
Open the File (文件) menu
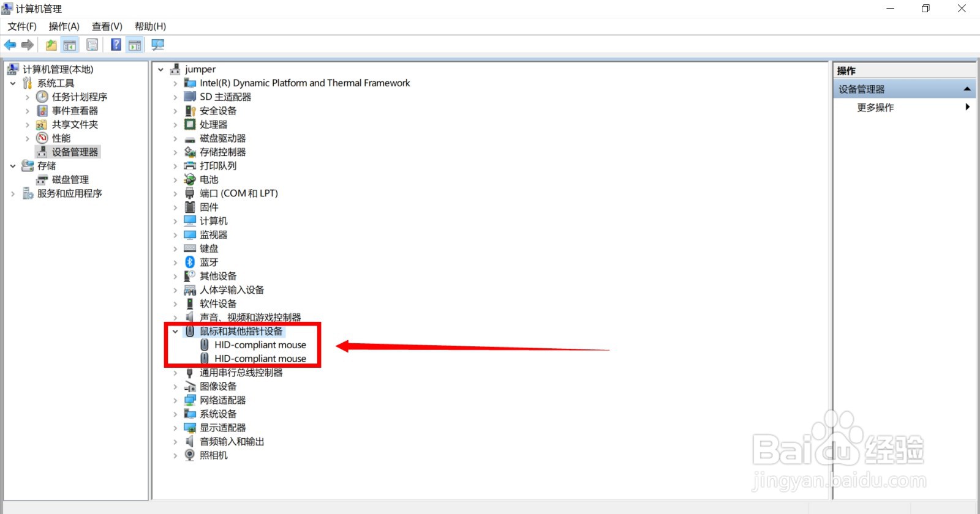tap(22, 26)
